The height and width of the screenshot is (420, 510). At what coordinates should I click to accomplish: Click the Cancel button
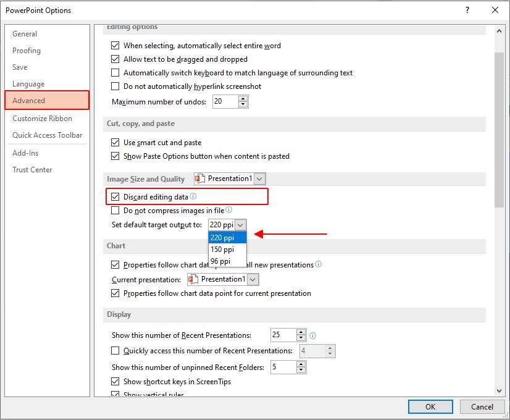click(482, 406)
